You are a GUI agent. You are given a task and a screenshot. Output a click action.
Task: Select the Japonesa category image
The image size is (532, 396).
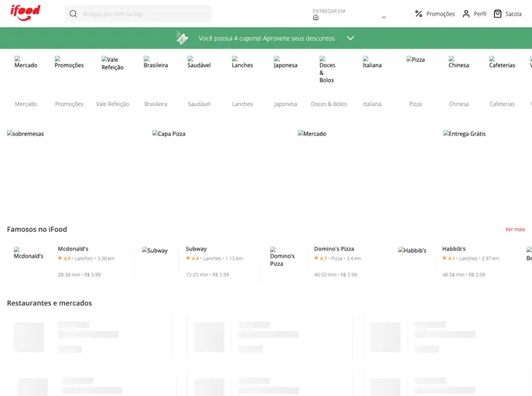tap(285, 62)
